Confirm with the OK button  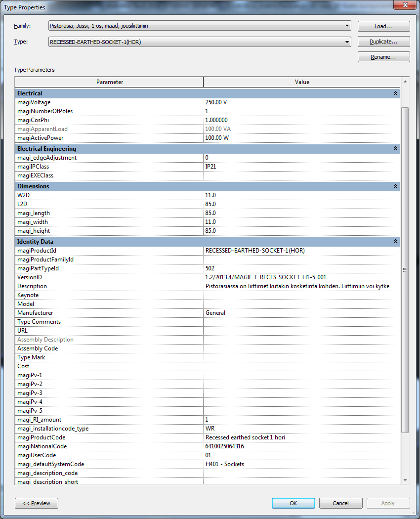[293, 503]
